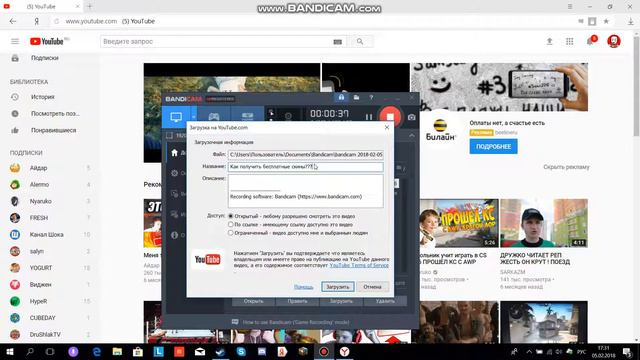Open Skype from the taskbar
This screenshot has width=640, height=360.
pos(241,351)
